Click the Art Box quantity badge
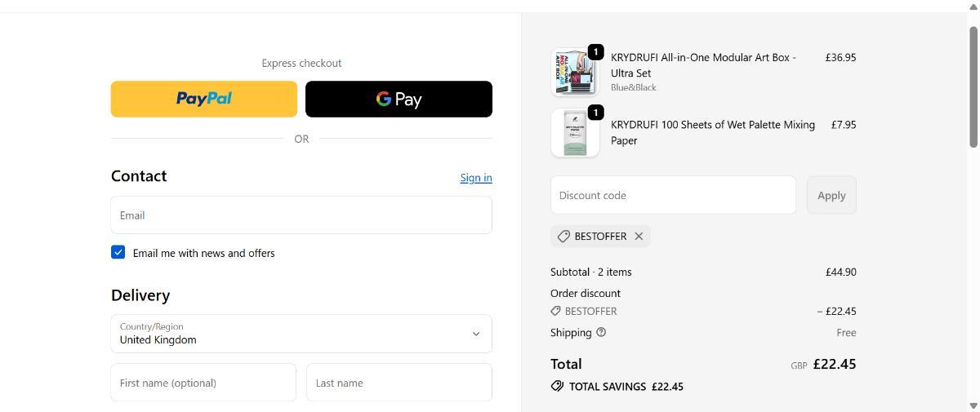This screenshot has width=980, height=412. 595,52
